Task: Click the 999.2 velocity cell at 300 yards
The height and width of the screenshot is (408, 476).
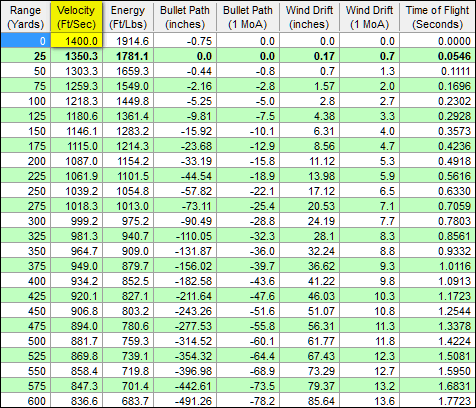Action: click(76, 221)
